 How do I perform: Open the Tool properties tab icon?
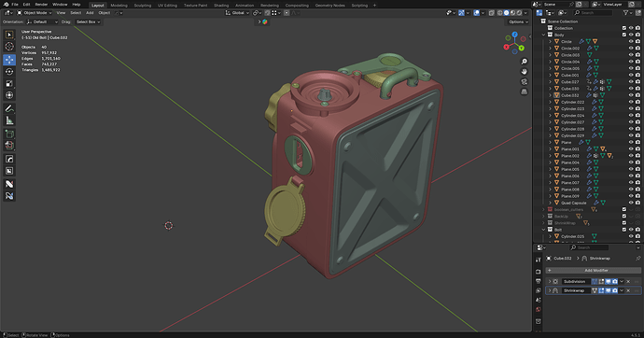point(539,260)
